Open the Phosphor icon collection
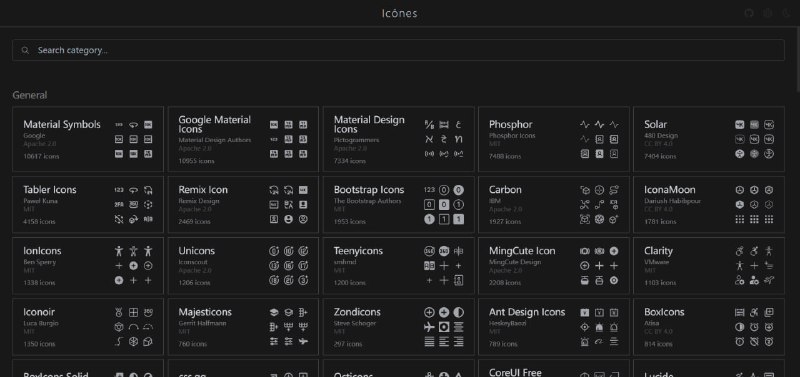 coord(554,139)
